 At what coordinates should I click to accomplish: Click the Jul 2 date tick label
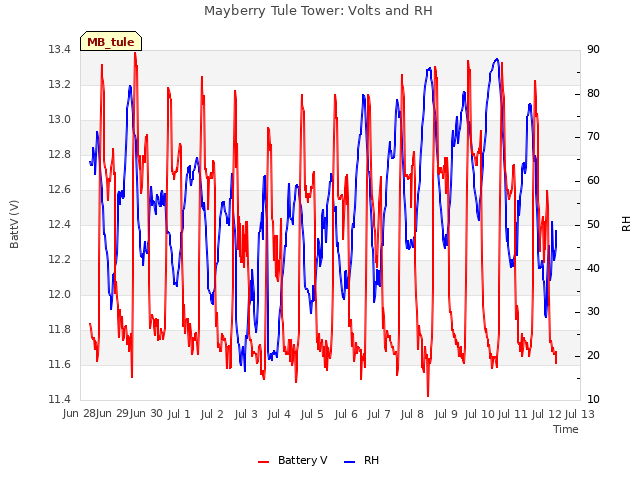tap(212, 414)
